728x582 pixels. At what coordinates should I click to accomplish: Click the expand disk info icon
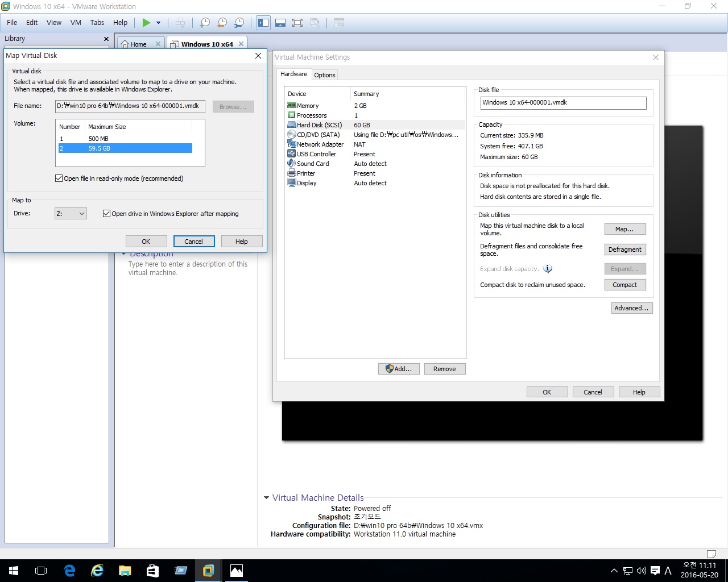pyautogui.click(x=548, y=269)
